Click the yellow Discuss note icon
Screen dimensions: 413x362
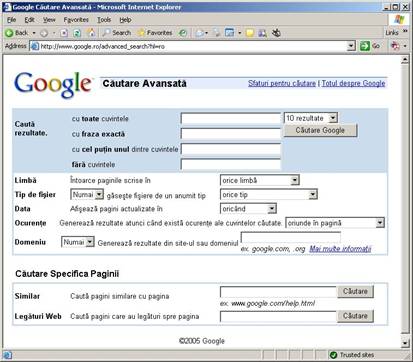pos(250,33)
